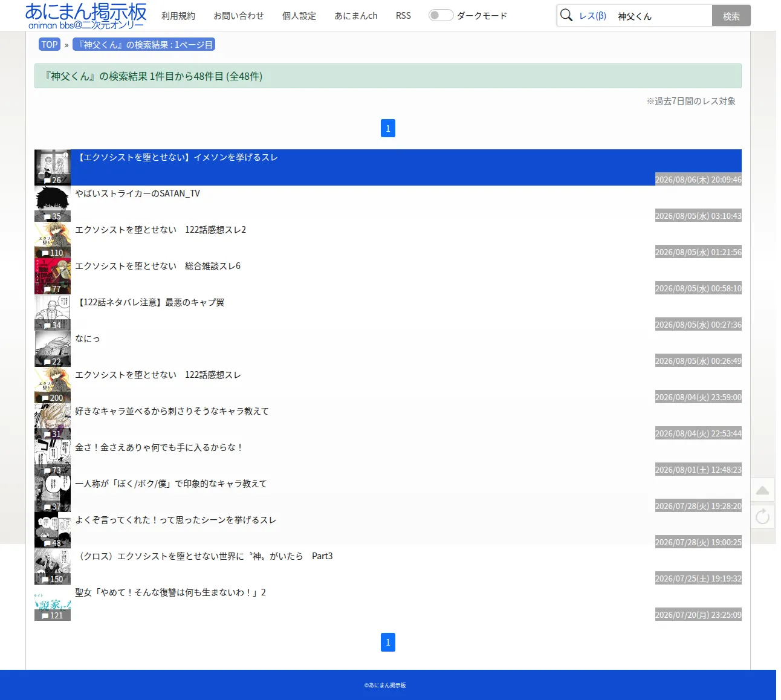This screenshot has height=700, width=781.
Task: Open thumbnail of 総合雑談スレ6 thread
Action: 53,276
